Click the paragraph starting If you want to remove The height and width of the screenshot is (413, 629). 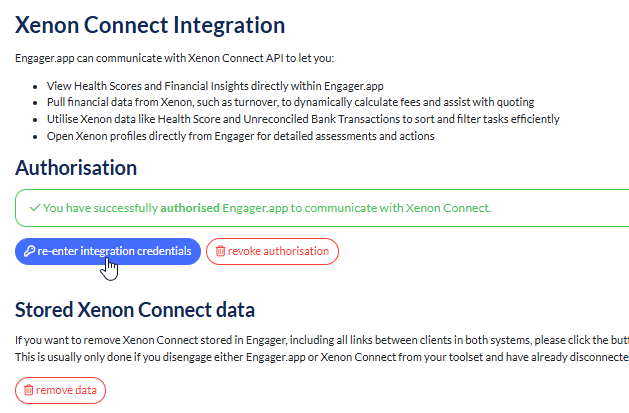pyautogui.click(x=320, y=341)
